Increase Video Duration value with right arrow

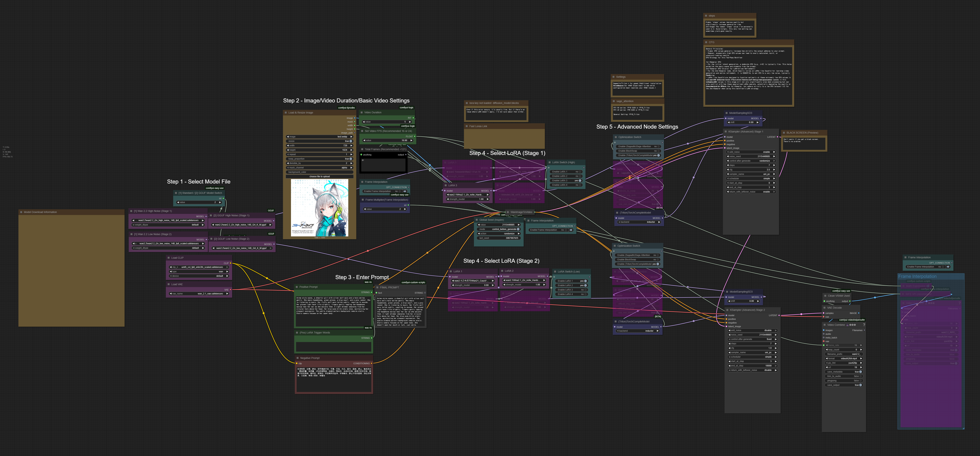pyautogui.click(x=410, y=122)
